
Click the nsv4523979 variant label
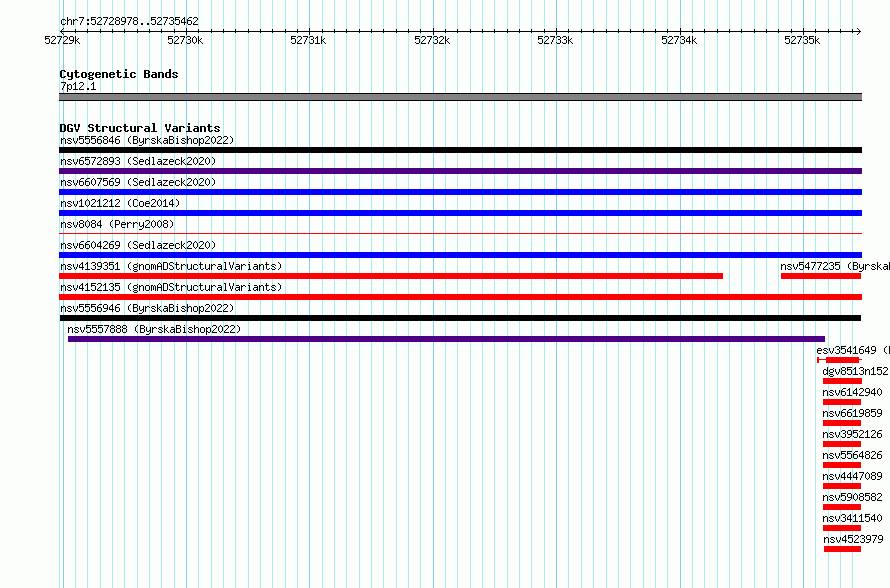(853, 539)
